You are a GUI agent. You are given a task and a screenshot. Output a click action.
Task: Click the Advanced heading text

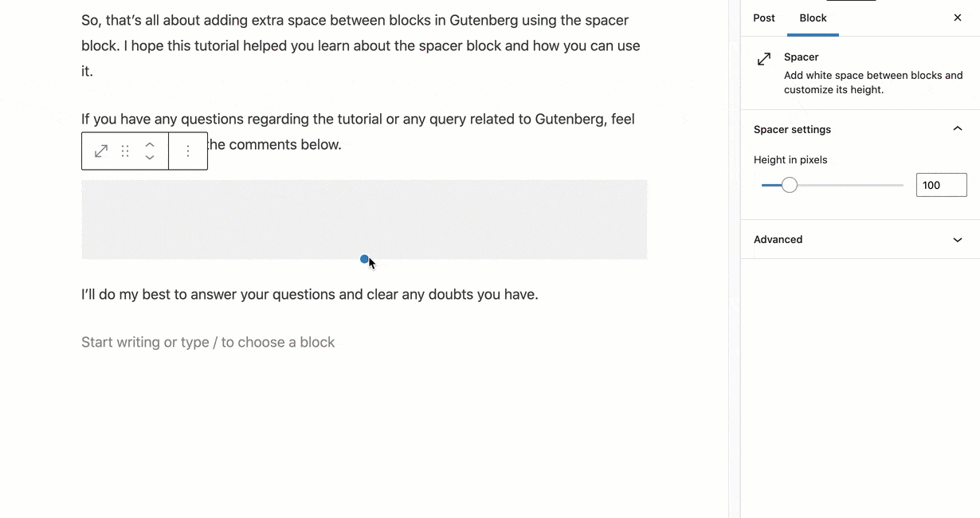pyautogui.click(x=778, y=239)
